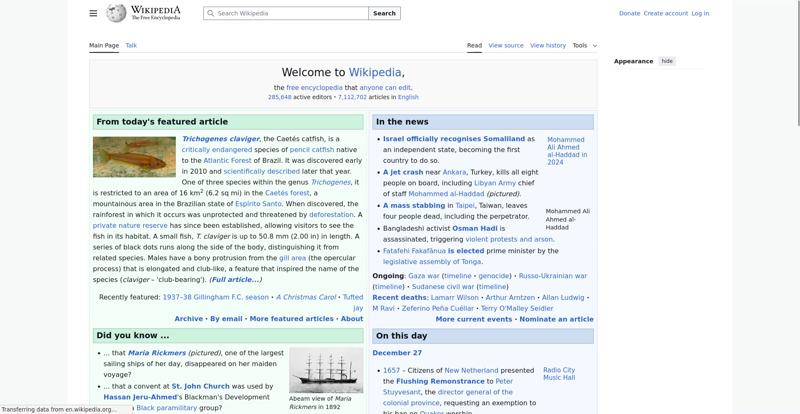The width and height of the screenshot is (800, 414).
Task: Open the View history tab
Action: [x=548, y=45]
